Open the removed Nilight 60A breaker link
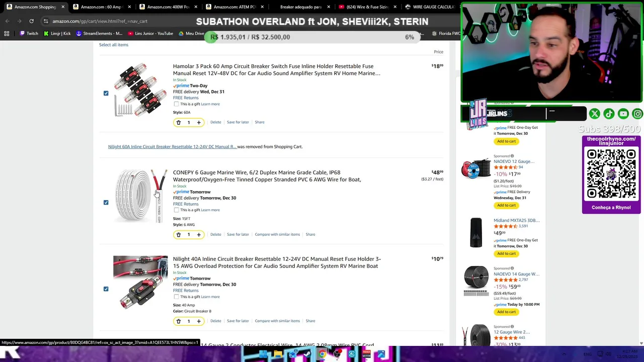The width and height of the screenshot is (644, 362). [172, 147]
